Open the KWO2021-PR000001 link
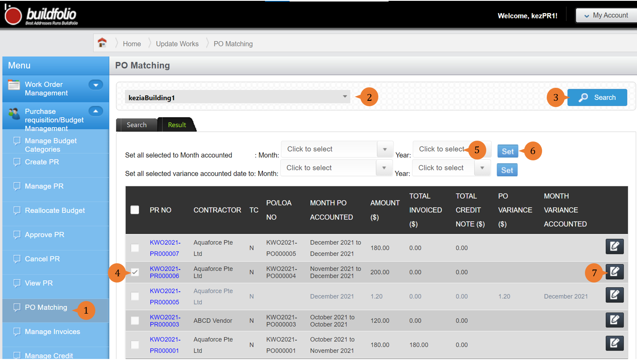 [165, 345]
